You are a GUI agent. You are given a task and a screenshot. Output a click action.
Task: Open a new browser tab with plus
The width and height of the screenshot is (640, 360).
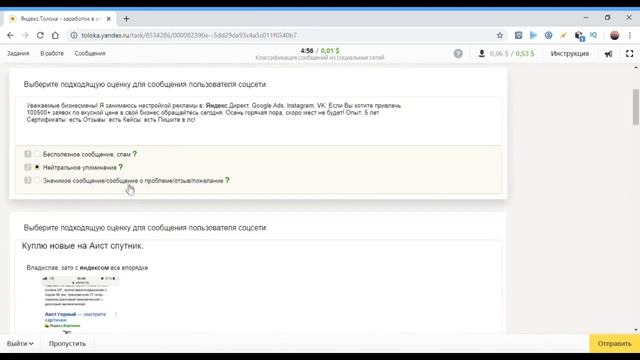(x=126, y=19)
